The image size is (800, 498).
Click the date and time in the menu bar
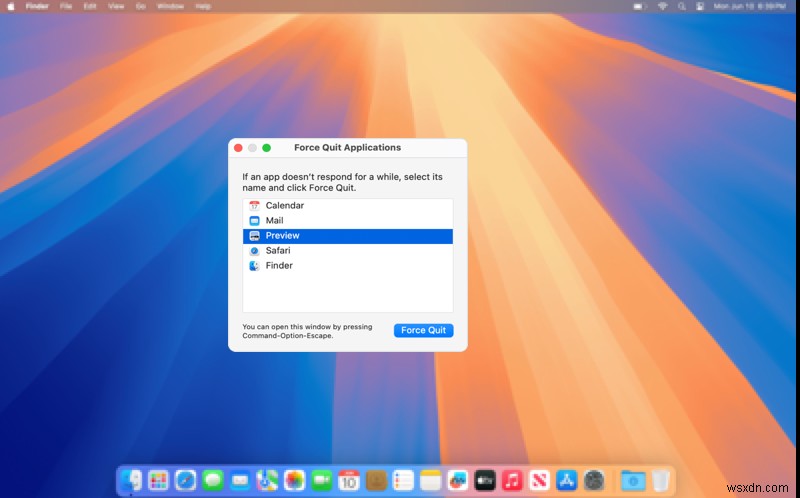coord(749,7)
